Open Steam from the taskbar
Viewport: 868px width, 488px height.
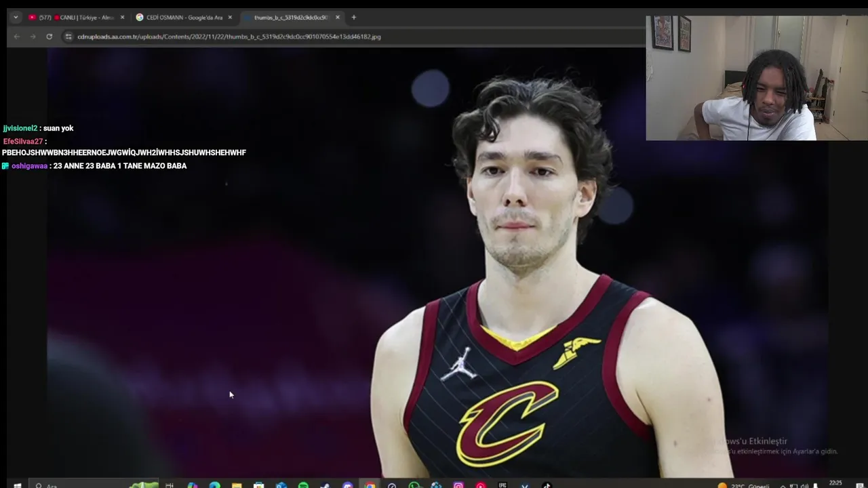[x=325, y=485]
